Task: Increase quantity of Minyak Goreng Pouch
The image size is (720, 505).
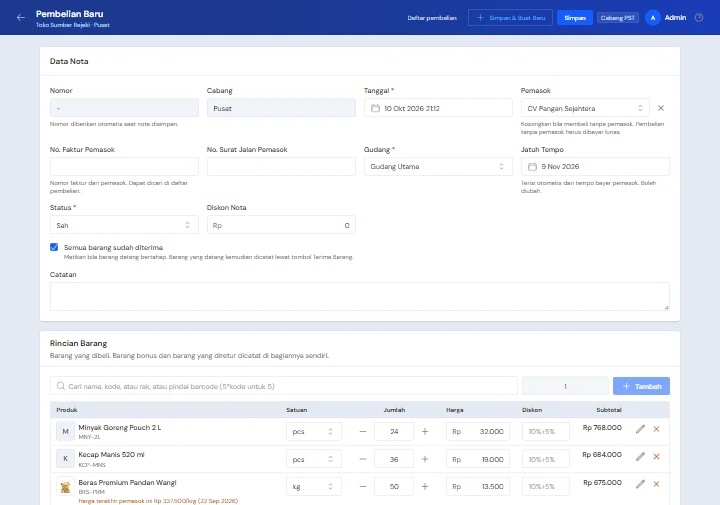Action: click(x=425, y=432)
